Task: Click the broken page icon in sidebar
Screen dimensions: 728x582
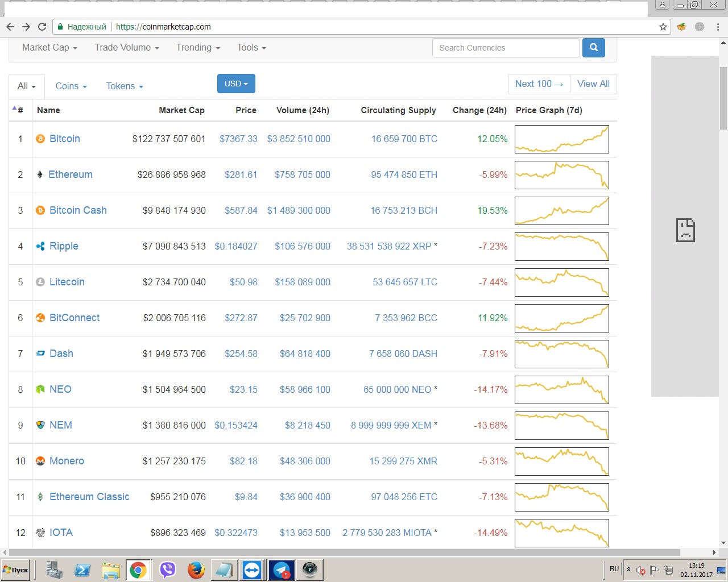Action: (x=685, y=230)
